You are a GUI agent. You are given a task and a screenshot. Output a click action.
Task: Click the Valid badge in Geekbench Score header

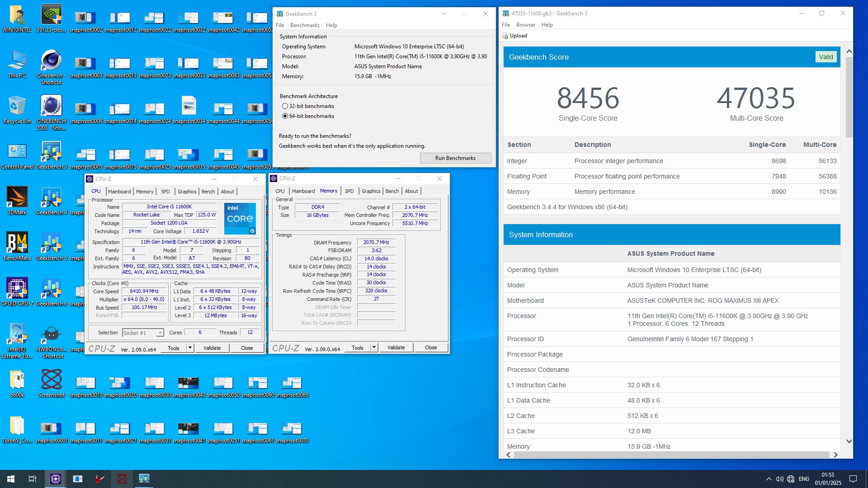click(826, 57)
